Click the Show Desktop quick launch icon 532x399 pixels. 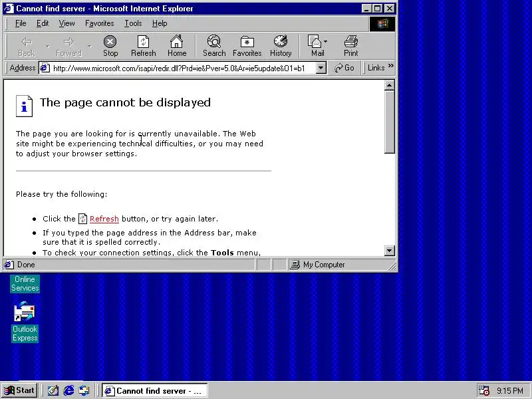[x=53, y=390]
